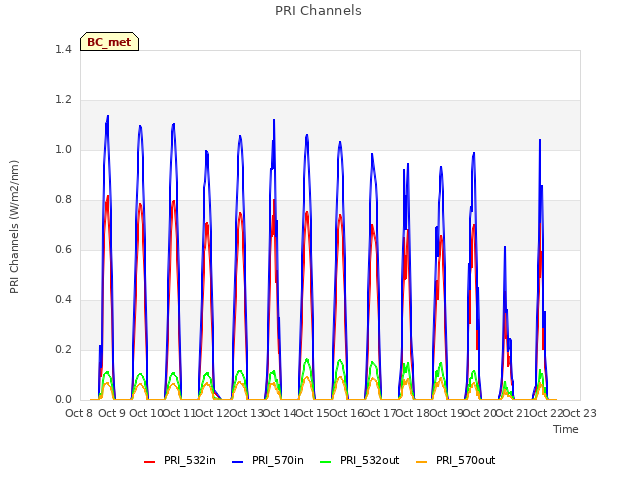Click the Time x-axis label
The width and height of the screenshot is (640, 480).
click(566, 429)
